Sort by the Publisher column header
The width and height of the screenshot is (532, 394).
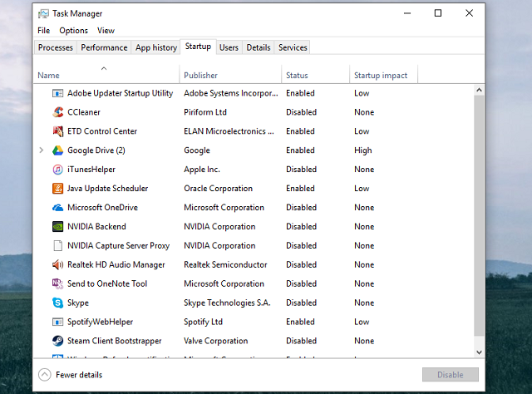[x=230, y=74]
